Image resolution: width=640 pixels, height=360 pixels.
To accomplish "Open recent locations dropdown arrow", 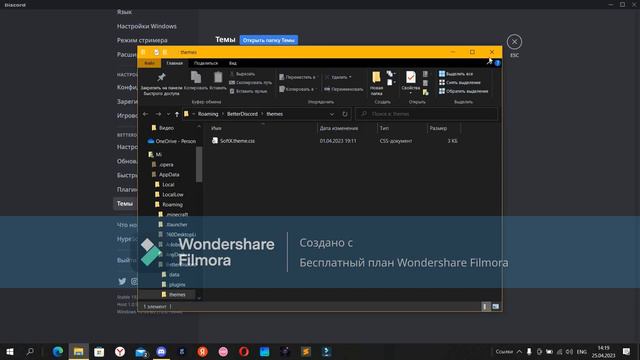I will pyautogui.click(x=168, y=114).
